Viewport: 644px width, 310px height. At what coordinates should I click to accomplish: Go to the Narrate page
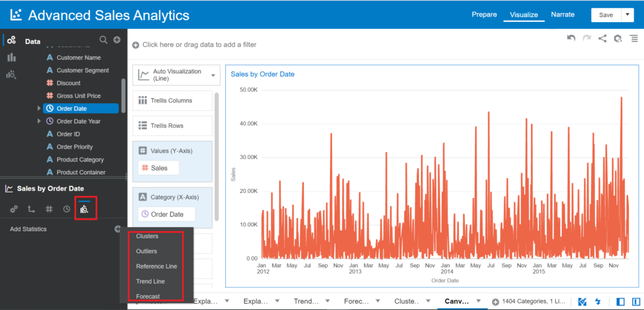(x=563, y=14)
